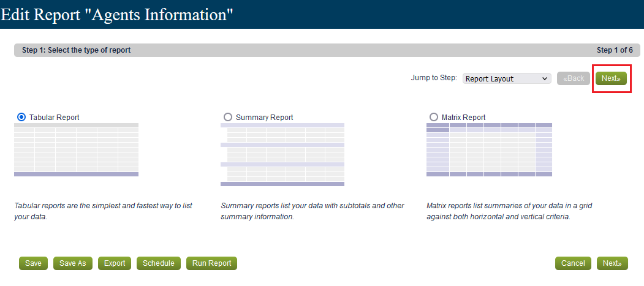Cancel editing with the Cancel button
Viewport: 644px width, 286px height.
point(573,263)
